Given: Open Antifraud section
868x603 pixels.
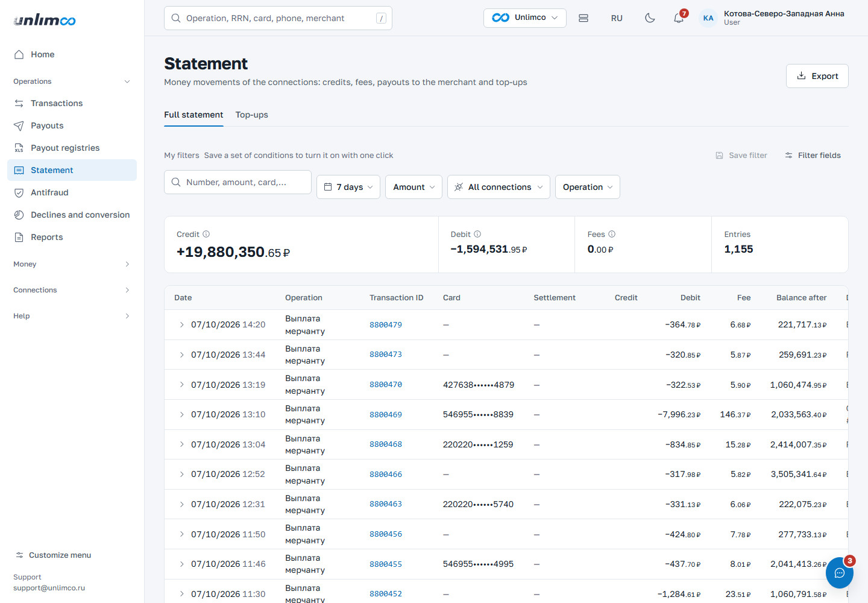Looking at the screenshot, I should pyautogui.click(x=72, y=192).
